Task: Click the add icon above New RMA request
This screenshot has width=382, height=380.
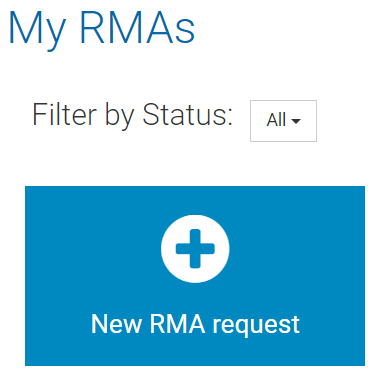Action: (195, 249)
